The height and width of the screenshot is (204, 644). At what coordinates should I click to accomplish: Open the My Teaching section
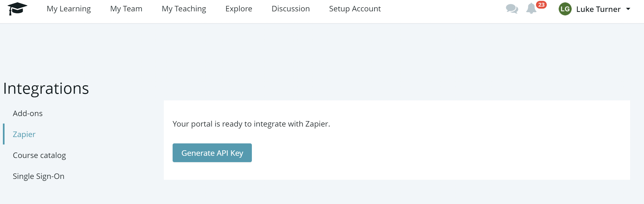tap(184, 9)
